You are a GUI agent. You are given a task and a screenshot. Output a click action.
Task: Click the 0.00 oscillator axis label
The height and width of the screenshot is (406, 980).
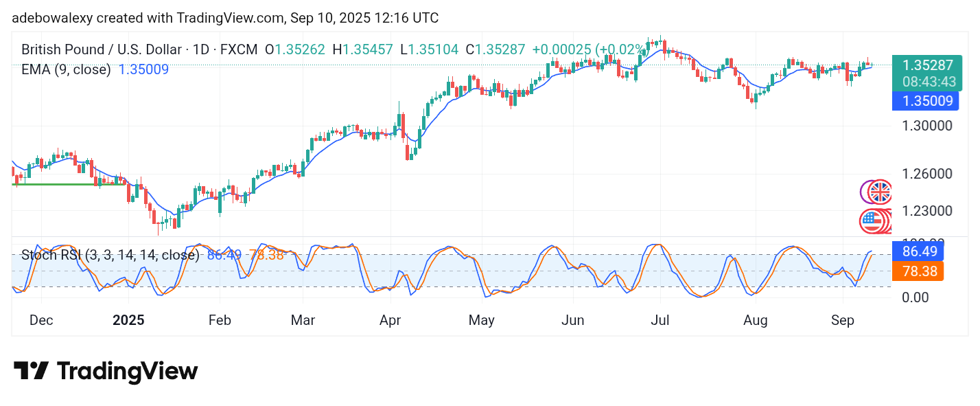click(x=916, y=297)
